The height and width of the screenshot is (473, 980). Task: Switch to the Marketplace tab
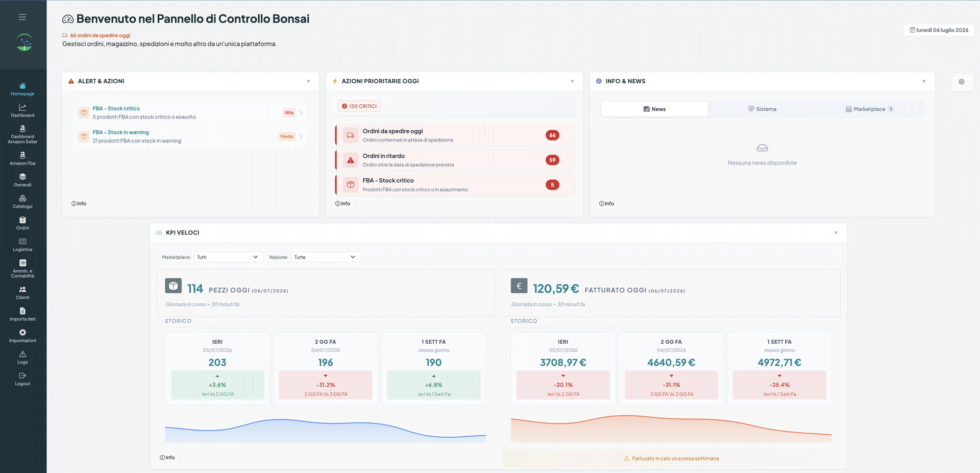870,109
